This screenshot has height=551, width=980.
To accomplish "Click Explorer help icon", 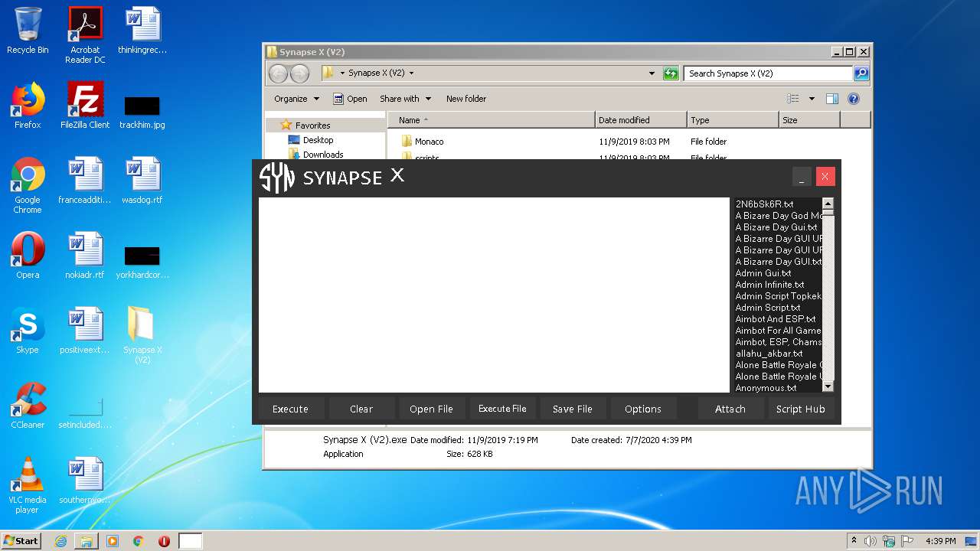I will pos(854,99).
